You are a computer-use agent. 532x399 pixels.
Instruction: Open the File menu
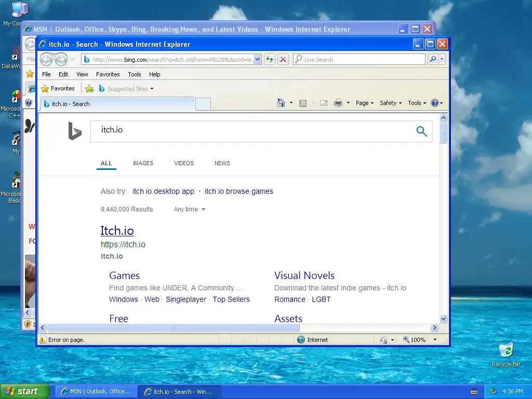(x=46, y=74)
